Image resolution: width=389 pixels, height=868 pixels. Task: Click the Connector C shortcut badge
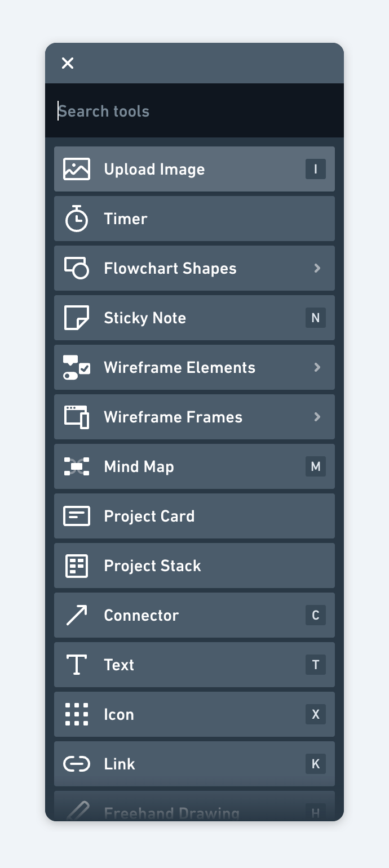tap(315, 615)
